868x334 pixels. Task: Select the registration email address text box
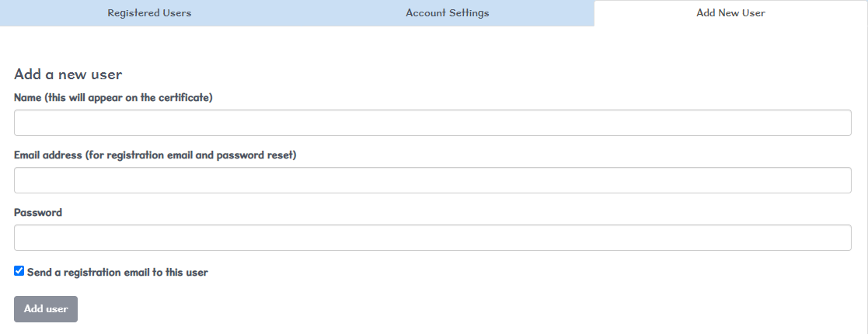[432, 180]
